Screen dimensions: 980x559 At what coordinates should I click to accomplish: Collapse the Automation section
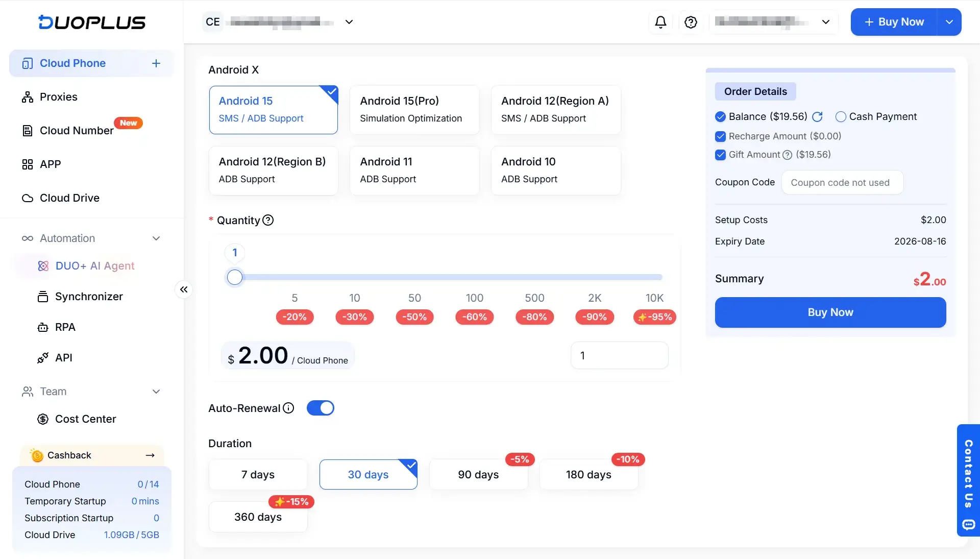coord(156,238)
